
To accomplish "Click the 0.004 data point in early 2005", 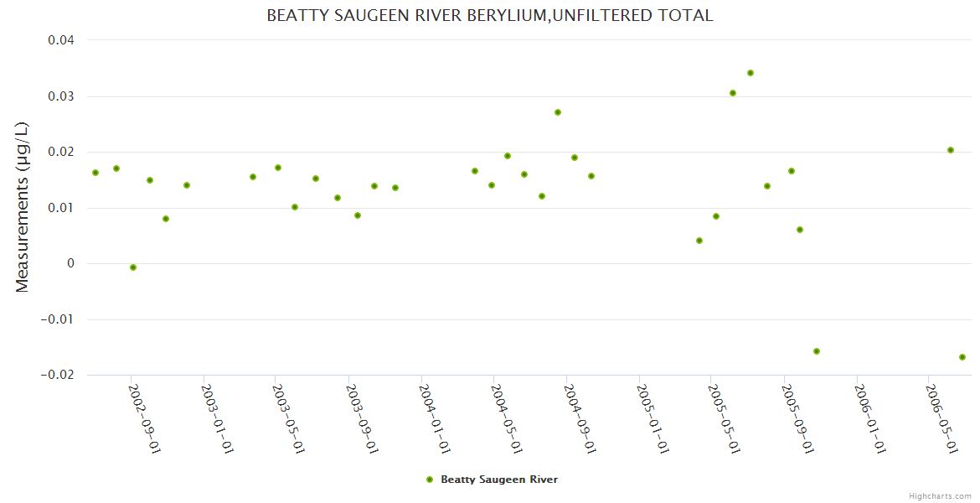I will tap(699, 241).
